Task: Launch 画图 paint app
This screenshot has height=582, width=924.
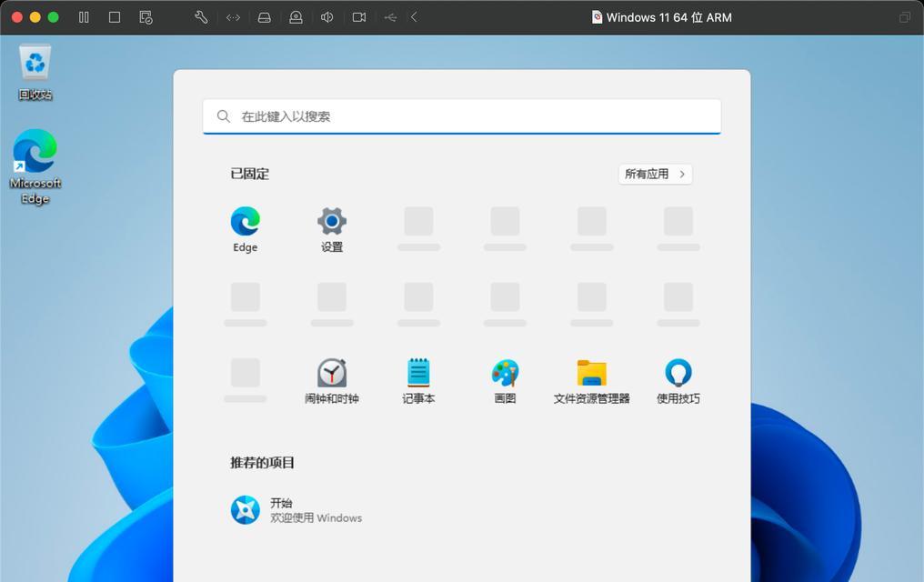Action: tap(505, 381)
